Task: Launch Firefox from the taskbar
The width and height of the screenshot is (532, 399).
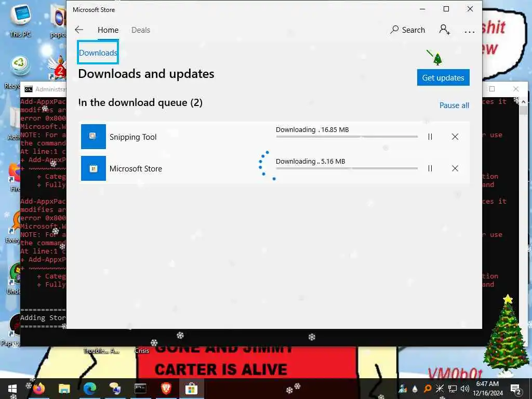Action: tap(38, 389)
